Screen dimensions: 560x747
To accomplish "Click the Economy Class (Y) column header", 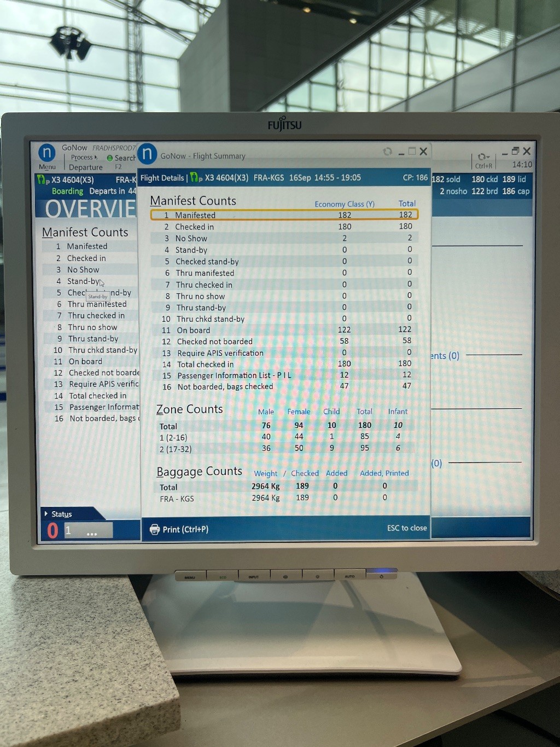I will pos(344,204).
